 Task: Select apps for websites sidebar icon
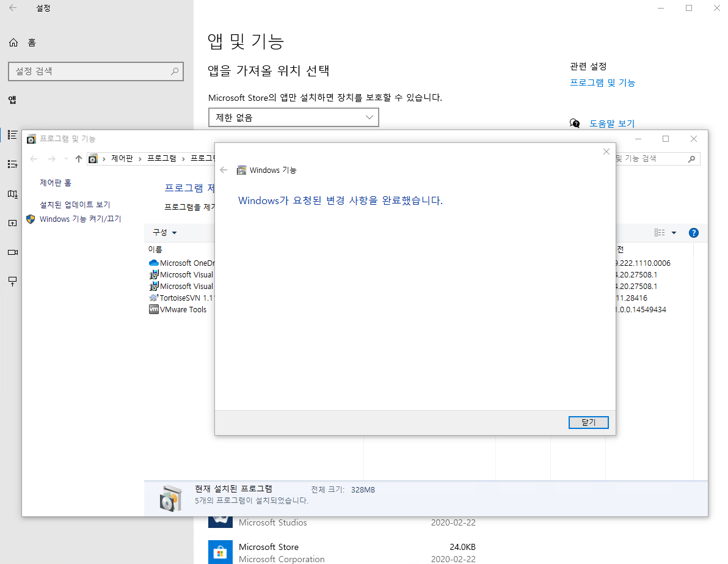13,223
